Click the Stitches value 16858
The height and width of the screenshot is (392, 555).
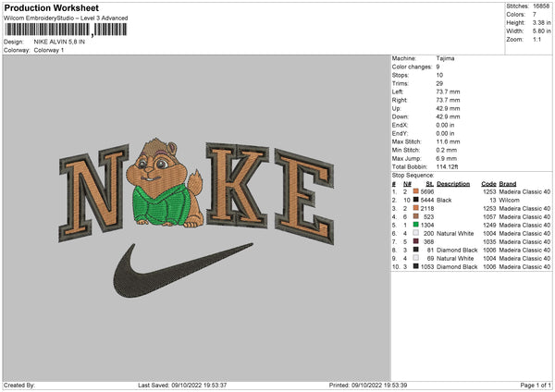(x=541, y=6)
